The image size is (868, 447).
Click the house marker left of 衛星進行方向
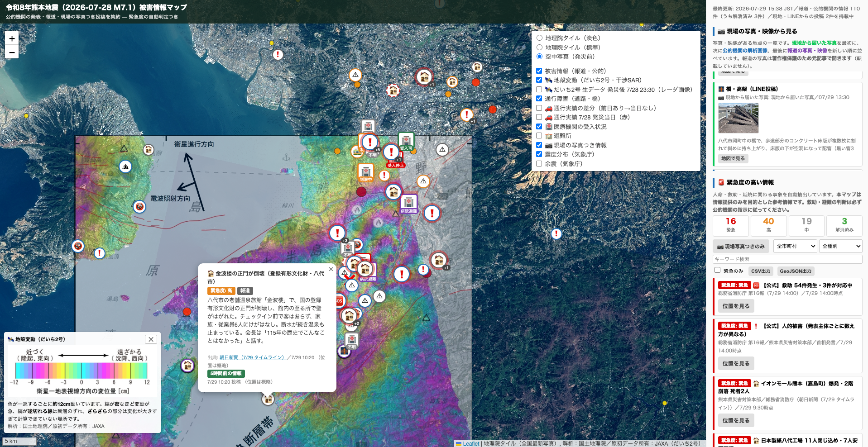(x=149, y=149)
